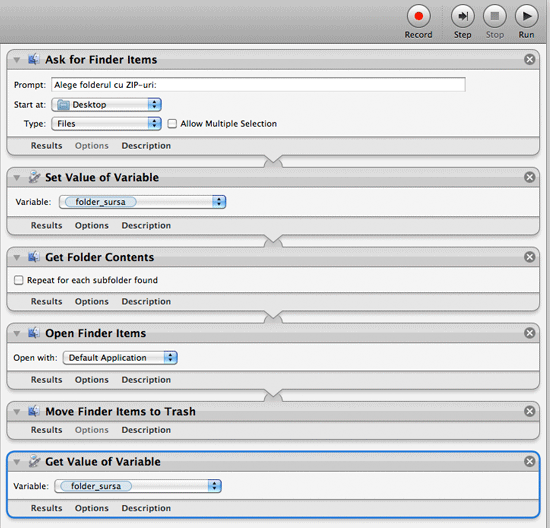Show Description of Open Finder Items

click(x=146, y=380)
